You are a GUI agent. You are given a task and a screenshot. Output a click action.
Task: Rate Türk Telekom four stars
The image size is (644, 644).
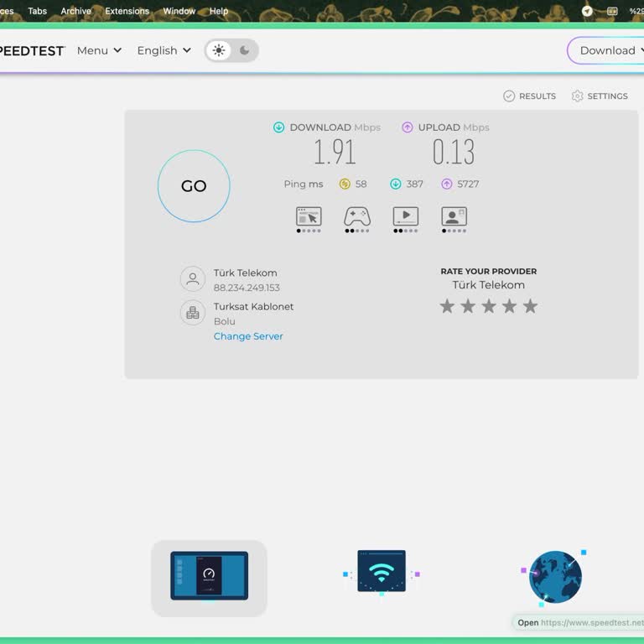tap(509, 306)
